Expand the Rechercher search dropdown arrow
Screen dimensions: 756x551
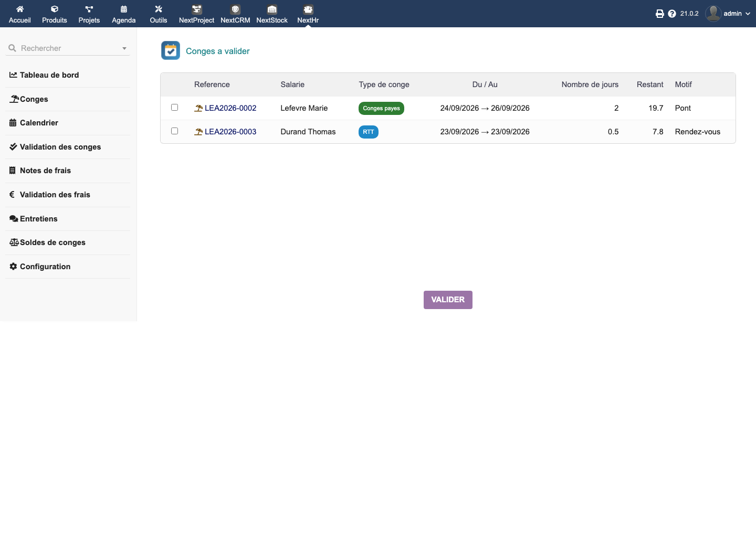point(124,48)
